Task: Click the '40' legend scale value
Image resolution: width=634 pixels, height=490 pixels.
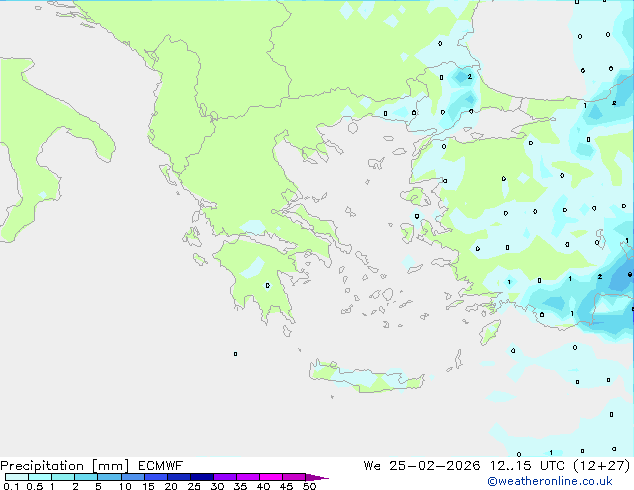Action: click(x=263, y=486)
